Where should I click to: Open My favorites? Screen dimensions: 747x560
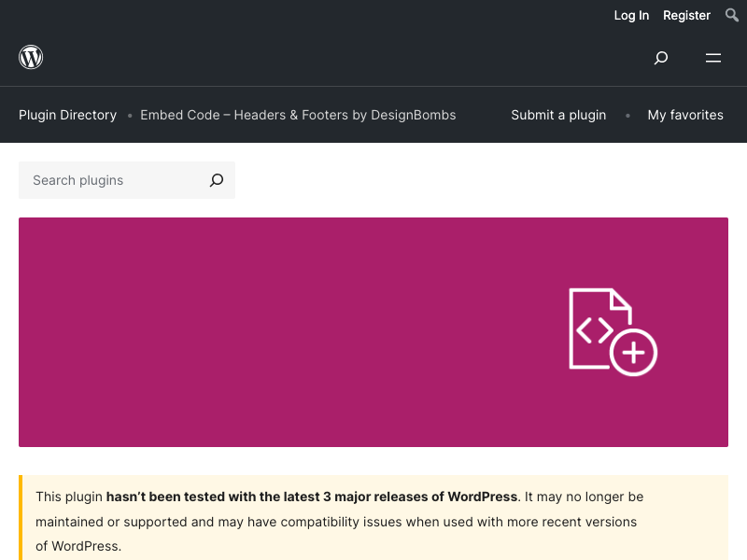point(685,115)
